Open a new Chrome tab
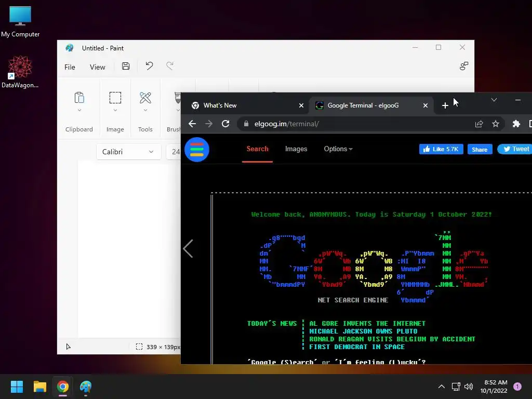Screen dimensions: 532x399 pos(445,105)
